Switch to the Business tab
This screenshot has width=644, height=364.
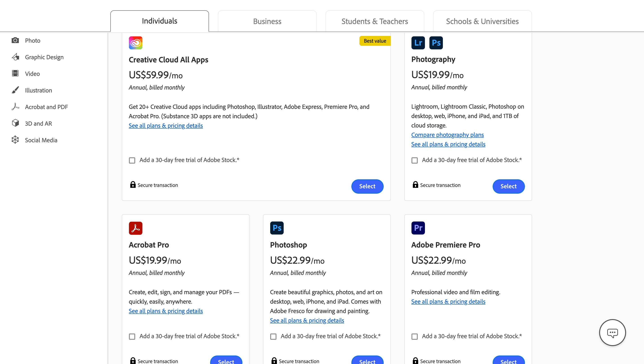(x=267, y=21)
